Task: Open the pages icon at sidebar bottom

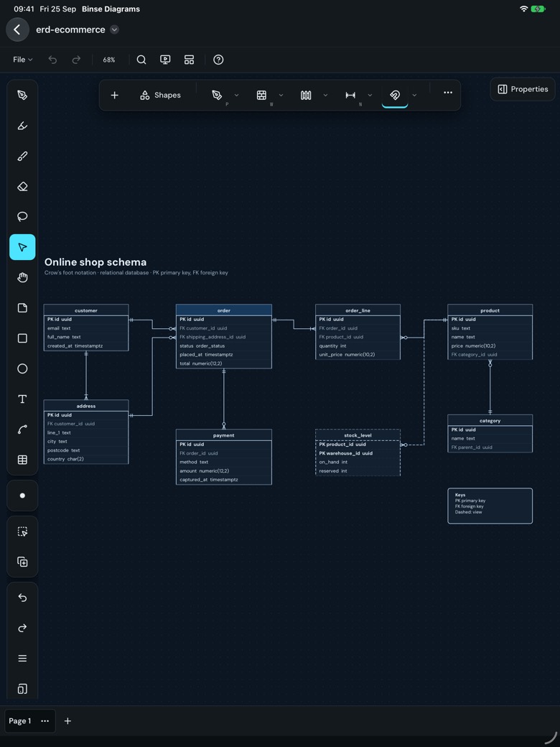Action: coord(22,689)
